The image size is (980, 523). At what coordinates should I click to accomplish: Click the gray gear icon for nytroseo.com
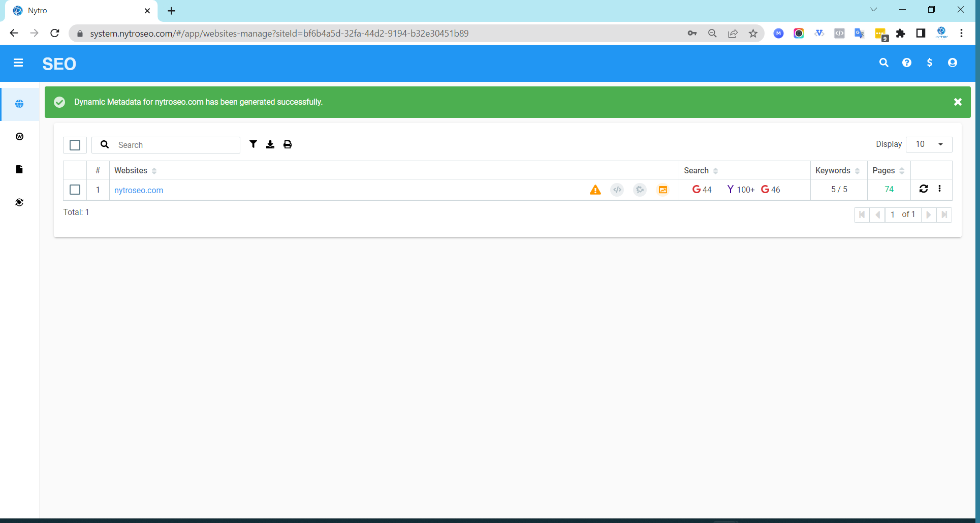(640, 190)
